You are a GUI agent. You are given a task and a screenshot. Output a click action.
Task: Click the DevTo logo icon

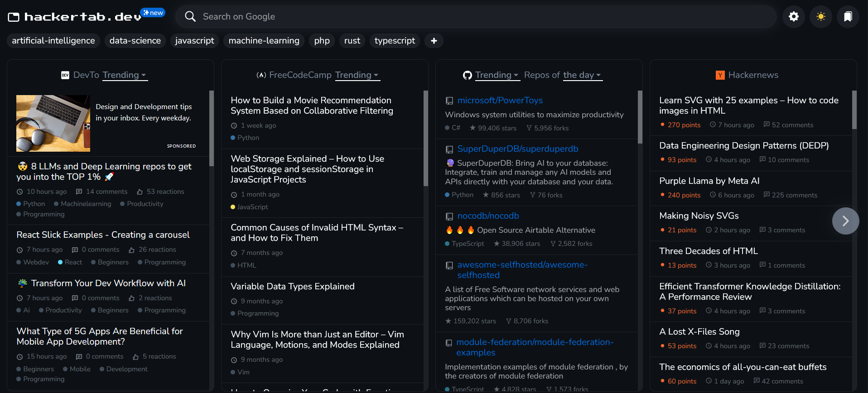65,75
